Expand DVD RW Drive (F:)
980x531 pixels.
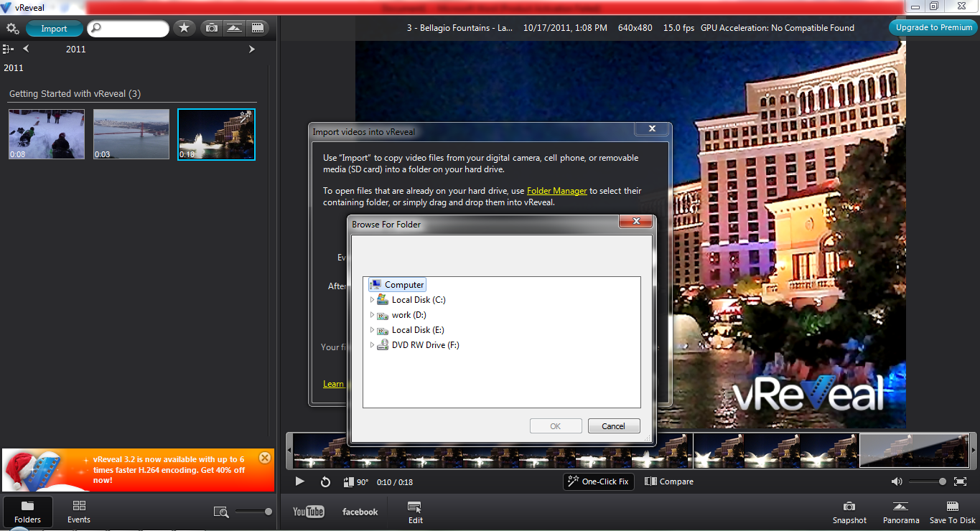(x=372, y=345)
